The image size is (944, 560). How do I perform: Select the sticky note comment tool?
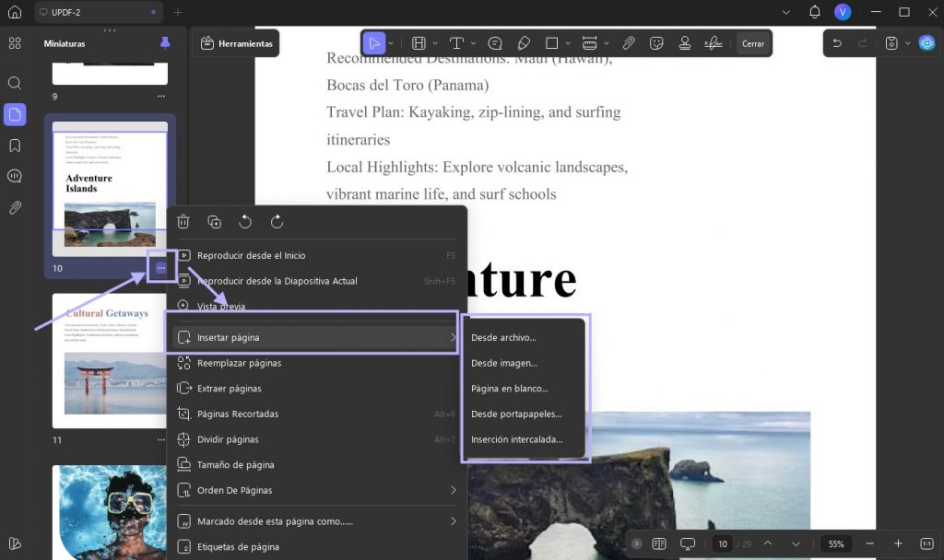coord(495,43)
